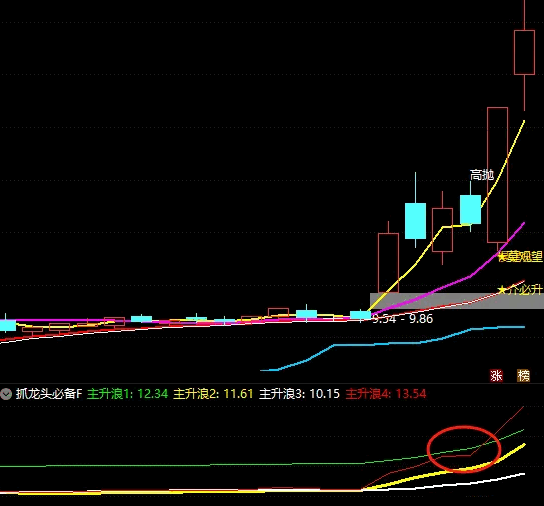Click the yellow 观望 signal label
The height and width of the screenshot is (506, 544).
point(520,257)
